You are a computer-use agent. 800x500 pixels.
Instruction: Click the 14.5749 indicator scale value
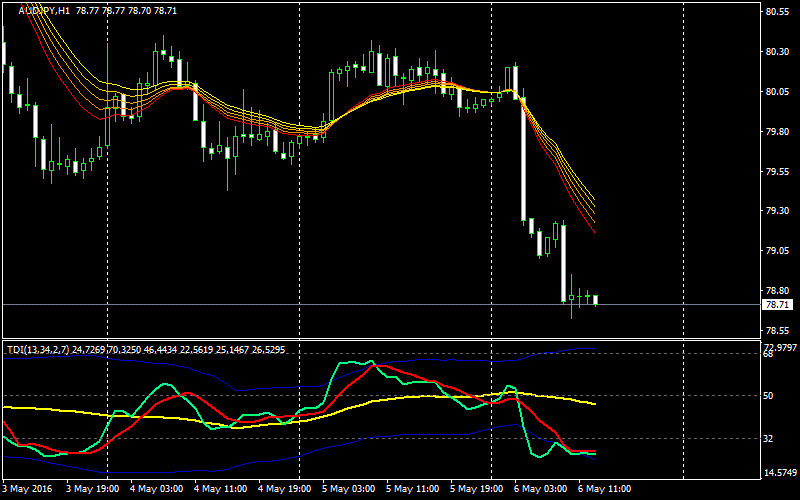(x=780, y=473)
